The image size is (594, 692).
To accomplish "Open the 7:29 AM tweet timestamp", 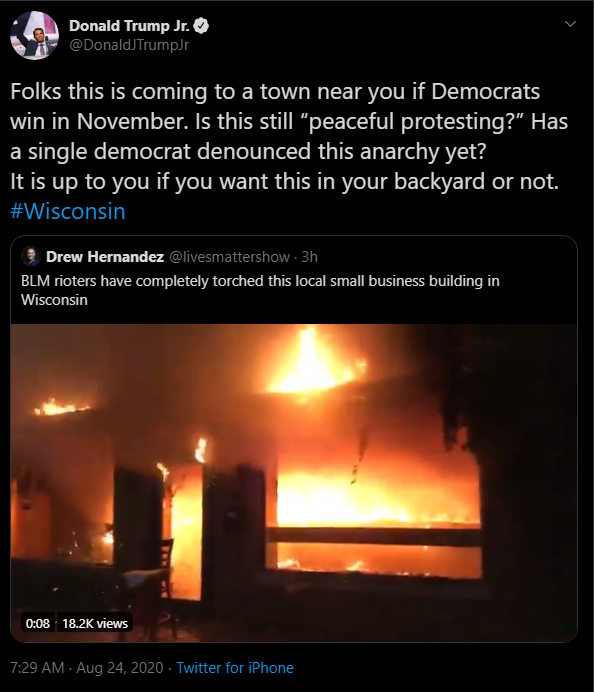I will pos(37,668).
